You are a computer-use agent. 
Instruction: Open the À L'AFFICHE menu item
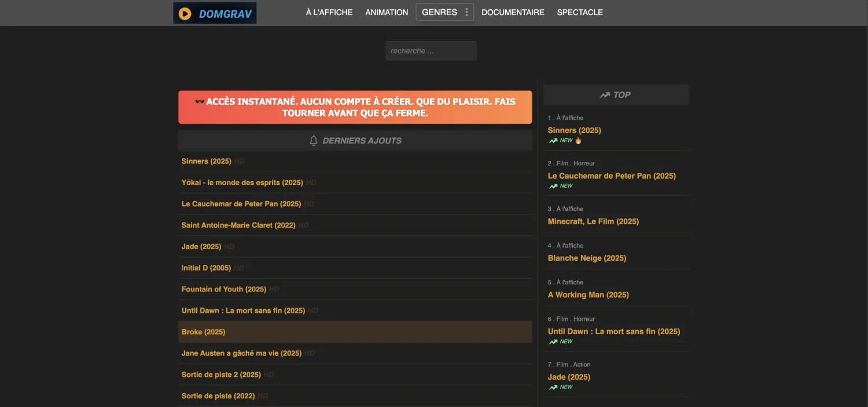click(x=329, y=12)
